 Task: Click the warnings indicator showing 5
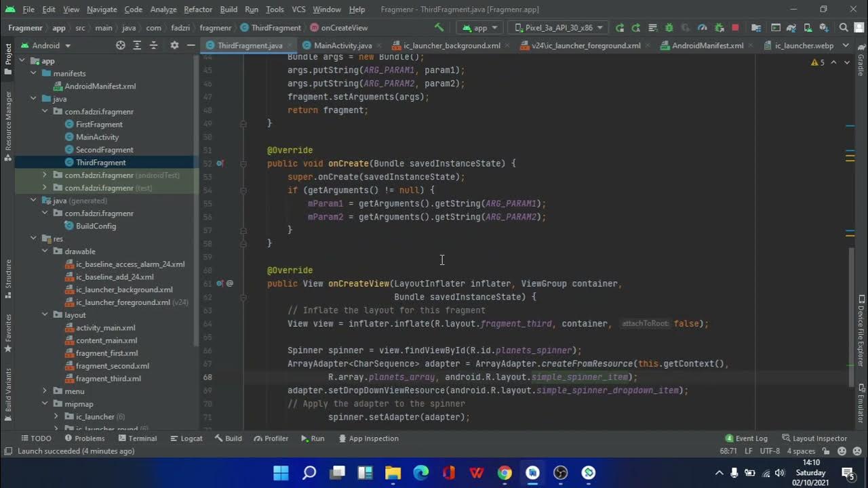[818, 62]
